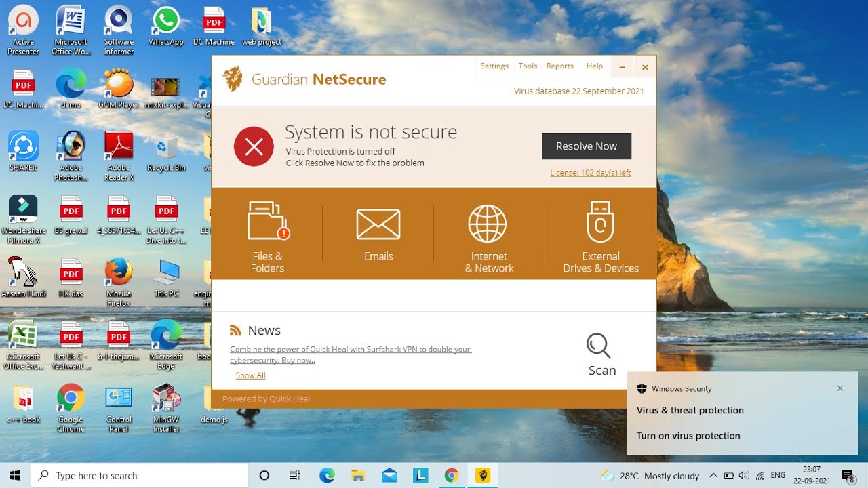This screenshot has height=488, width=868.
Task: Open MinGW Installer desktop shortcut
Action: coord(166,408)
